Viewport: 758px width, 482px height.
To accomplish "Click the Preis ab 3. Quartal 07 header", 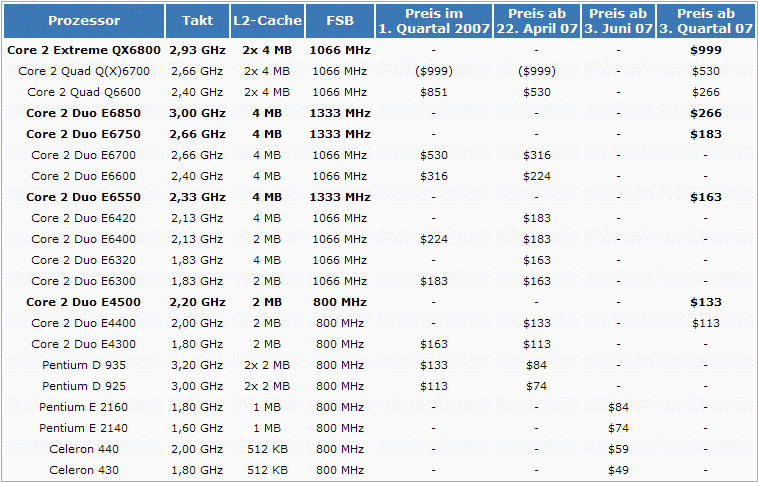I will pos(706,21).
